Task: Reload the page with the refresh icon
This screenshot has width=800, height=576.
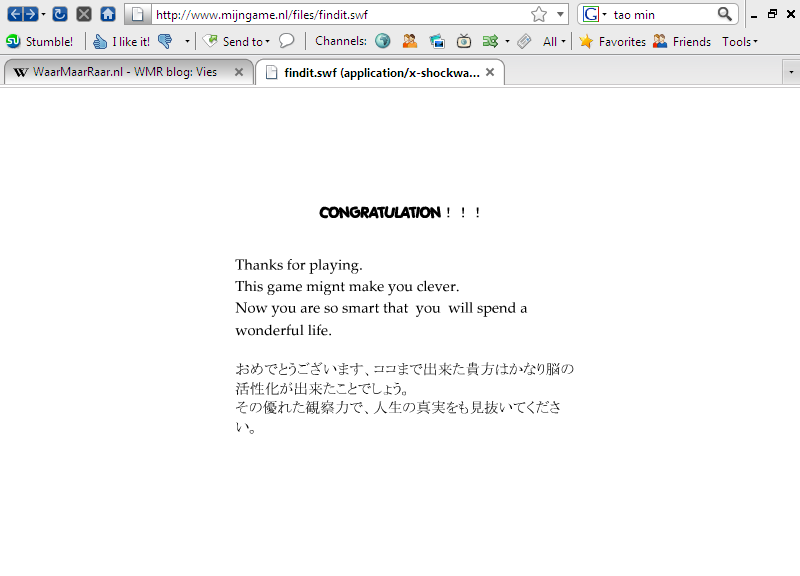Action: (x=60, y=14)
